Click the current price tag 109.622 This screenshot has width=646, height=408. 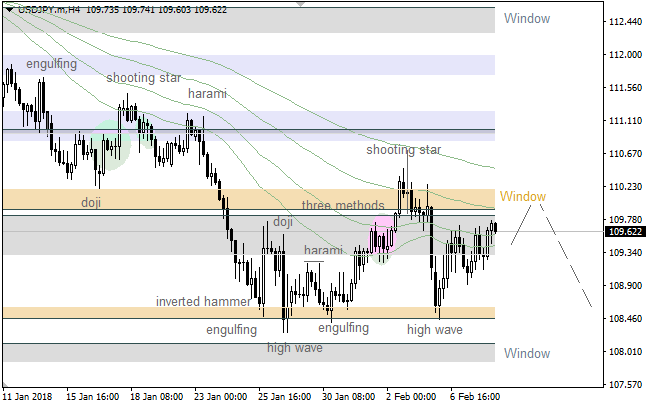(x=626, y=231)
